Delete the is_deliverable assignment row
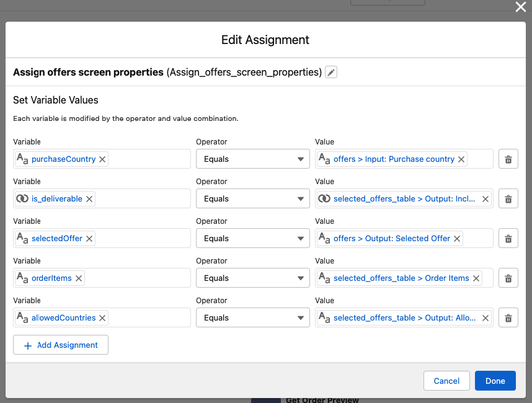 (x=508, y=199)
